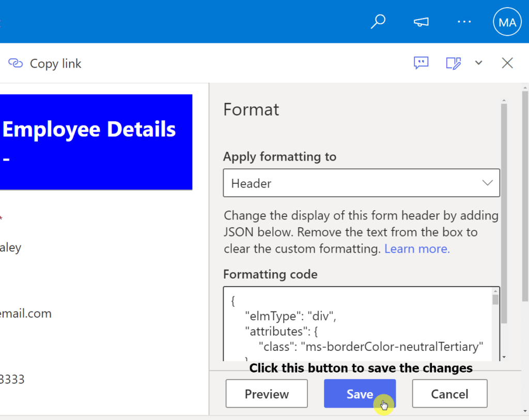Click the "elmType": "div" code line
Image resolution: width=529 pixels, height=420 pixels.
290,316
